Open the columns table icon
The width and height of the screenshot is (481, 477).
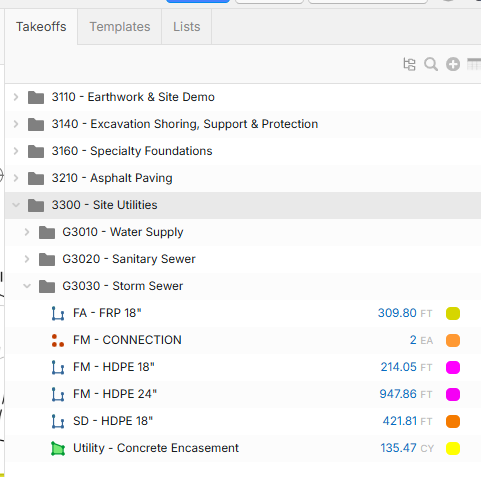point(474,64)
